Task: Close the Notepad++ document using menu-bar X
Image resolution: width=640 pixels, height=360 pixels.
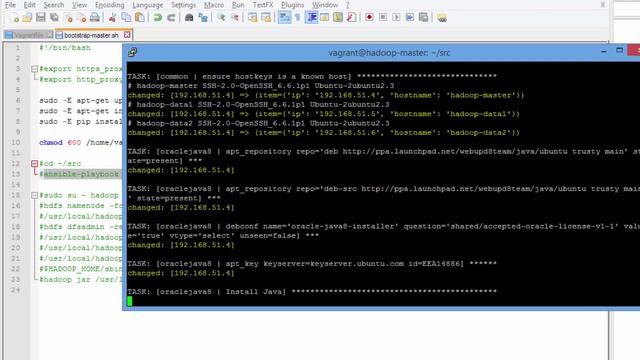Action: 602,5
